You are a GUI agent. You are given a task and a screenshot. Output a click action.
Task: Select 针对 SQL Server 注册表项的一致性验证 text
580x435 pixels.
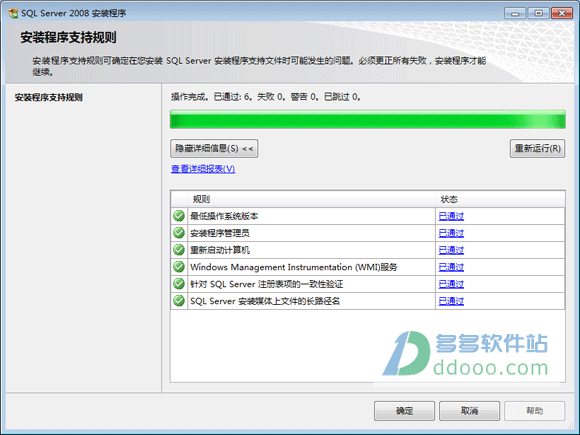(x=267, y=284)
